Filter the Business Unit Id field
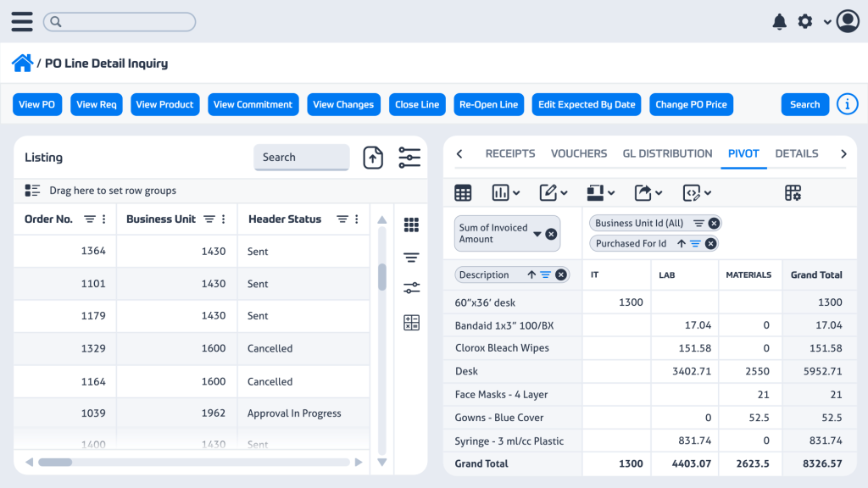Screen dimensions: 868x488 698,224
